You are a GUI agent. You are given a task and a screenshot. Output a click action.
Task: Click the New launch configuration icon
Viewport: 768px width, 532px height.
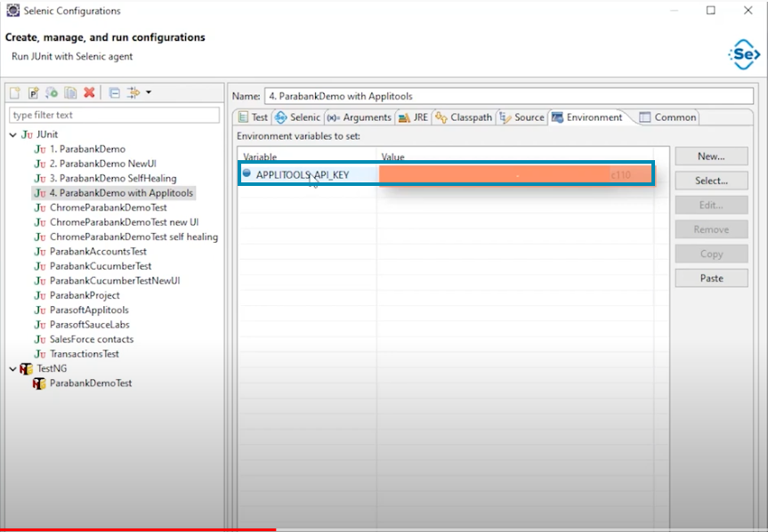tap(15, 93)
